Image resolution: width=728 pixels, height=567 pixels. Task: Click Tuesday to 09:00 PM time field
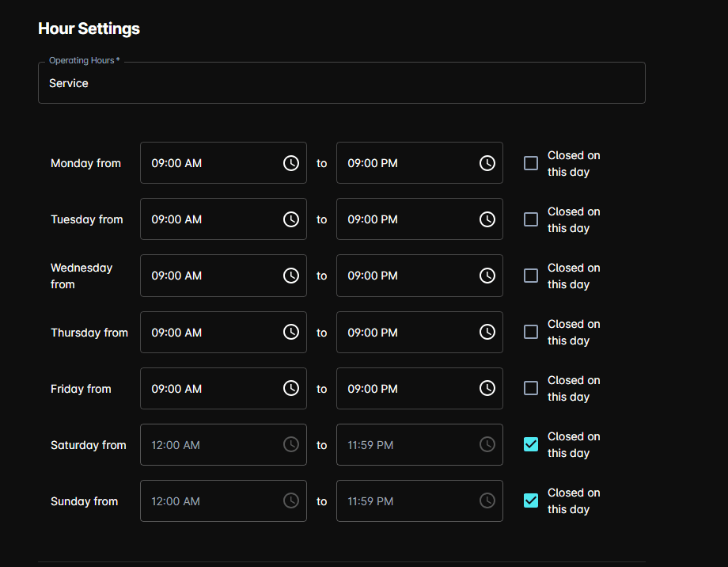coord(419,219)
